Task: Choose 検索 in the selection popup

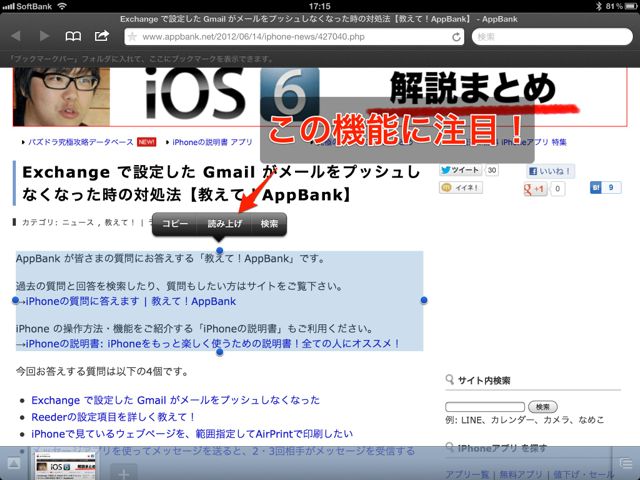Action: (x=269, y=224)
